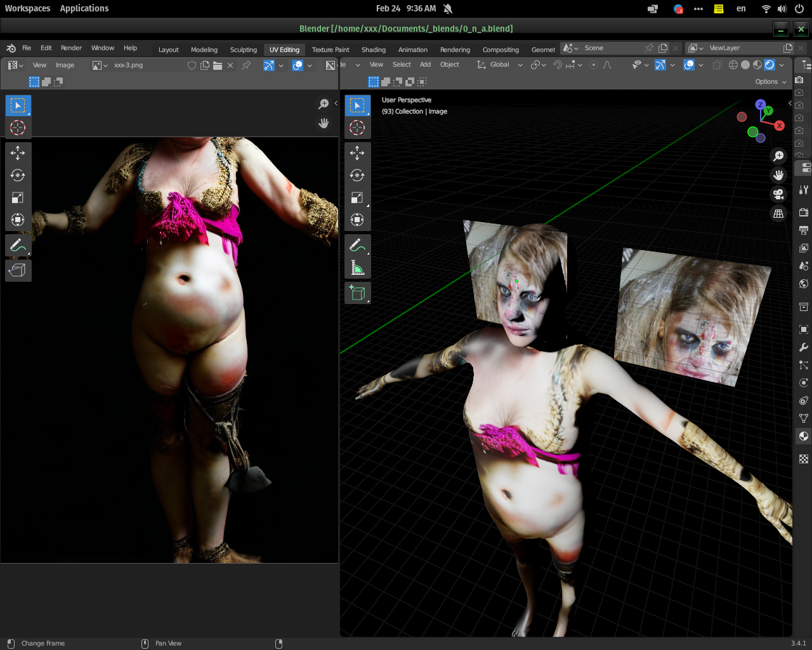The image size is (812, 650).
Task: Open the ViewLayer browse dropdown
Action: (x=696, y=48)
